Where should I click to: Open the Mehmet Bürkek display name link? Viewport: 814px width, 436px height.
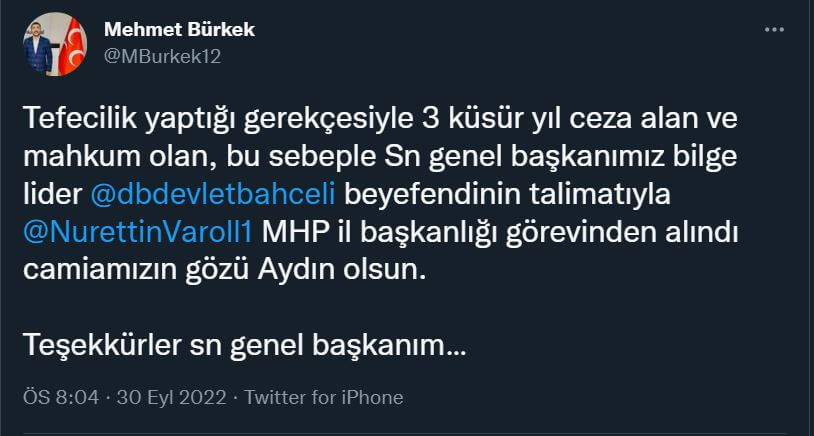pyautogui.click(x=179, y=30)
